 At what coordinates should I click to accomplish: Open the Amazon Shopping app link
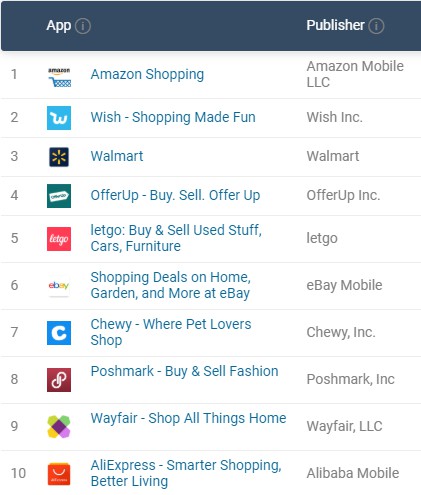tap(147, 74)
